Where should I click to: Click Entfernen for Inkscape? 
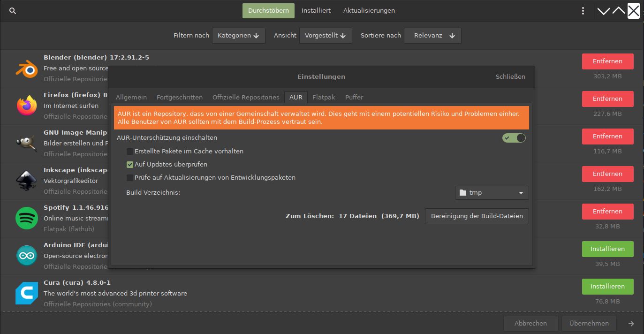[x=607, y=174]
